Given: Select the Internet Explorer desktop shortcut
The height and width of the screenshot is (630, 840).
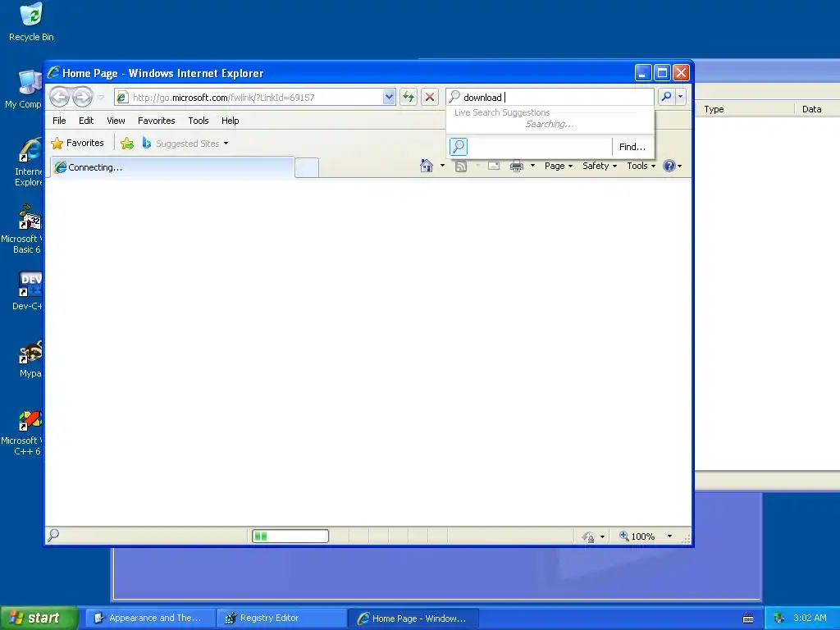Looking at the screenshot, I should 29,162.
